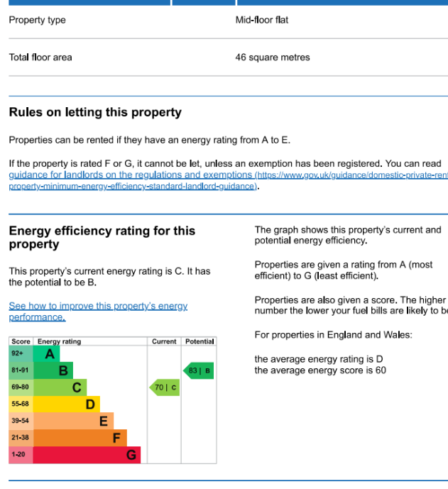Image resolution: width=448 pixels, height=489 pixels.
Task: Open the guidance for landlords link
Action: pyautogui.click(x=132, y=175)
